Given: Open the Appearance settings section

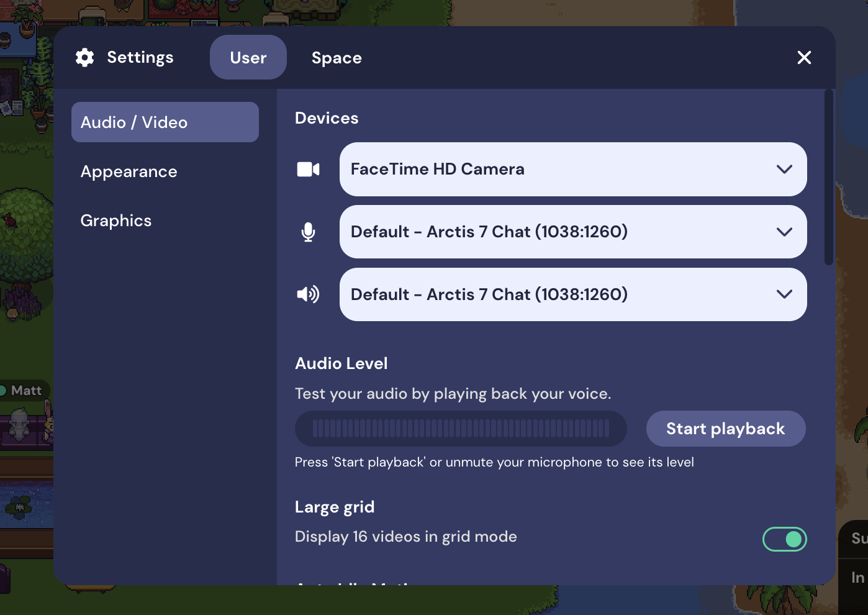Looking at the screenshot, I should point(129,171).
